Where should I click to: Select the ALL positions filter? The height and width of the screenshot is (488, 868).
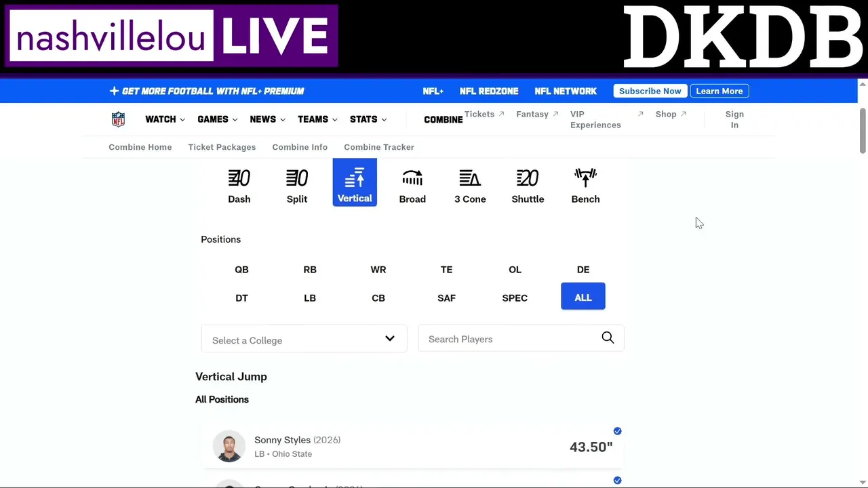[x=583, y=296]
